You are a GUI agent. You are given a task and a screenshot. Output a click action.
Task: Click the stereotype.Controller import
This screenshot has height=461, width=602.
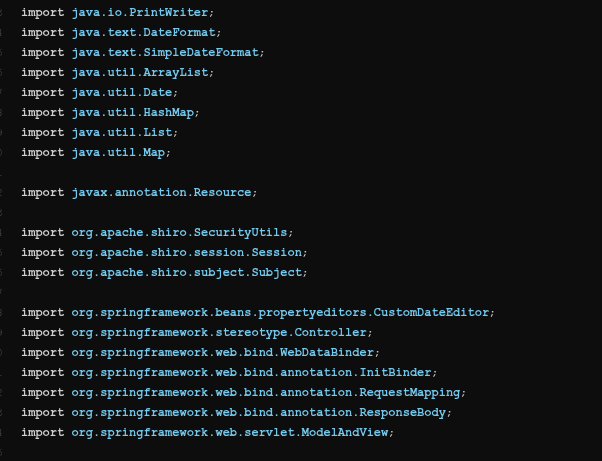(x=220, y=332)
